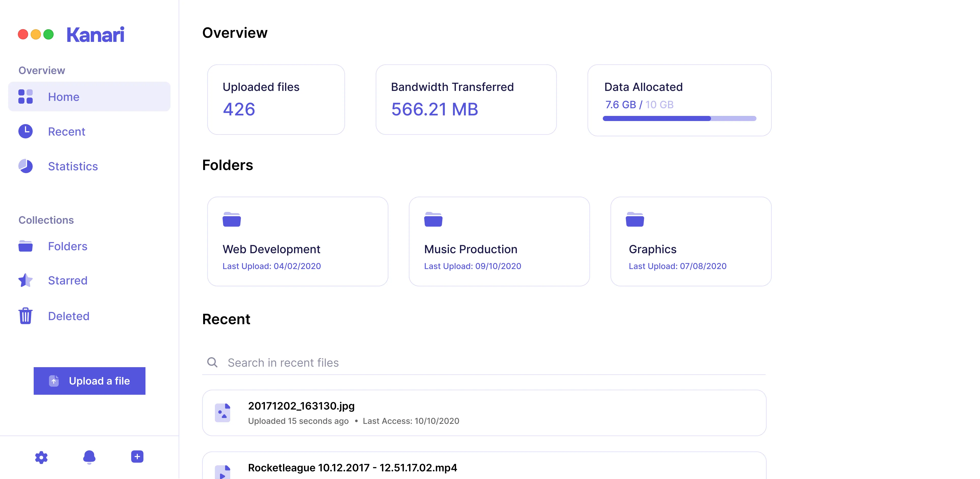Image resolution: width=980 pixels, height=479 pixels.
Task: Open settings via the gear icon
Action: 41,457
